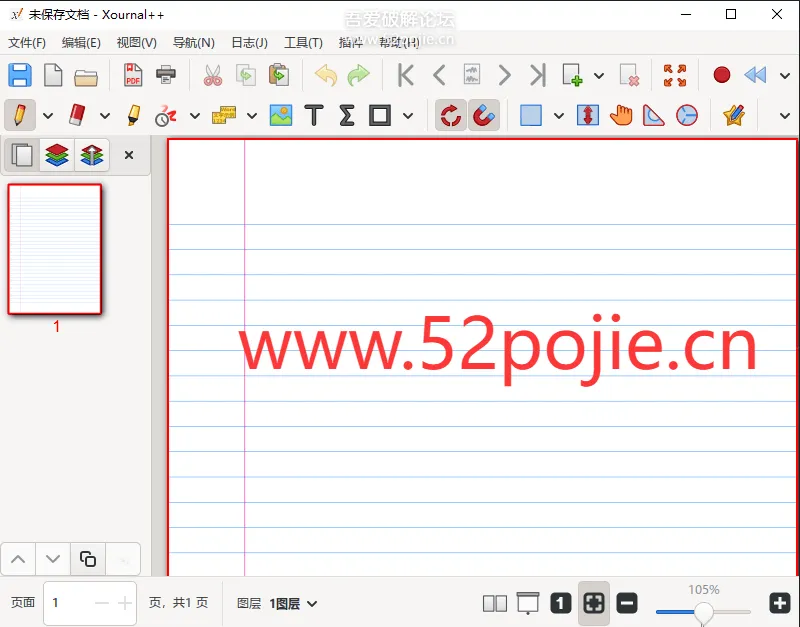The height and width of the screenshot is (627, 800).
Task: Paste using the clipboard icon
Action: (x=279, y=75)
